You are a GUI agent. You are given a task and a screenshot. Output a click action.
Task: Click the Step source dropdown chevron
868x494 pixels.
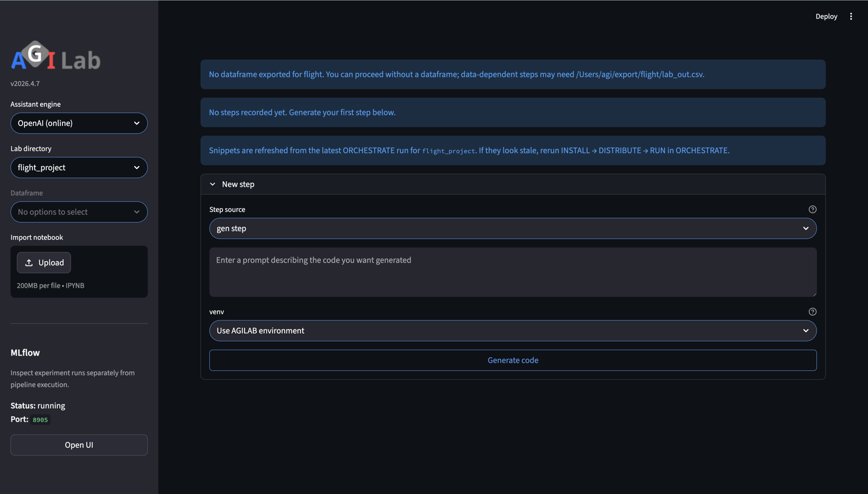pyautogui.click(x=806, y=229)
